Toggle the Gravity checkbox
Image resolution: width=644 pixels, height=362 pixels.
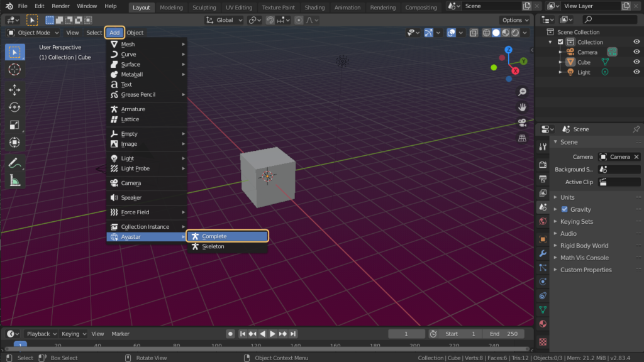(x=564, y=209)
